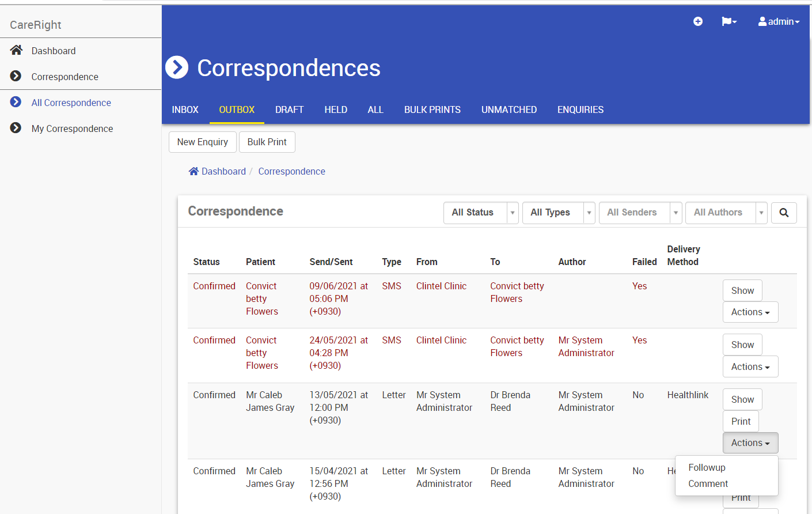The image size is (812, 514).
Task: Click the Status column header
Action: point(206,262)
